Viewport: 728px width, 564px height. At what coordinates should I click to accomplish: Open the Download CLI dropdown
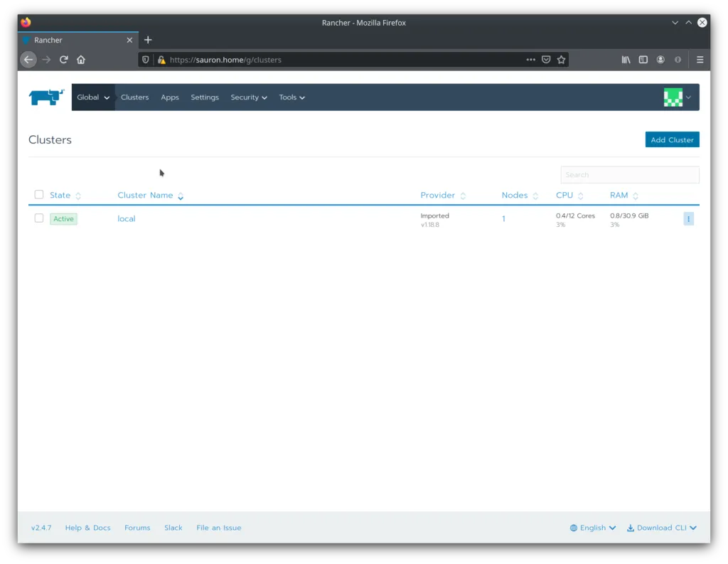coord(662,528)
